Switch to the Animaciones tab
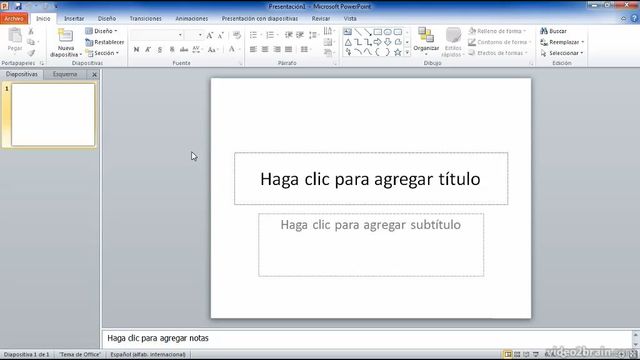The image size is (640, 360). [x=192, y=18]
